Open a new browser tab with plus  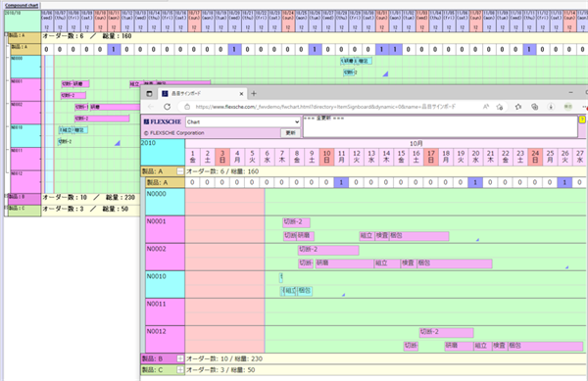[x=254, y=94]
